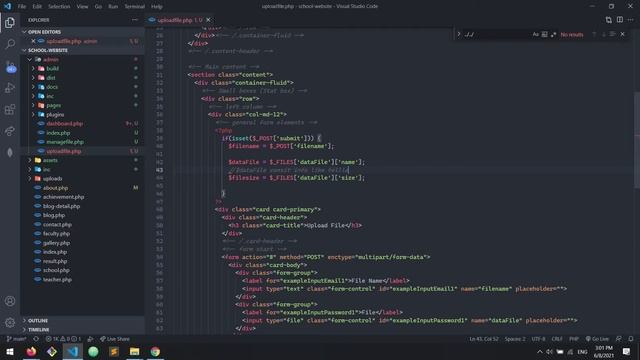
Task: Open the Search view in activity bar
Action: click(10, 44)
